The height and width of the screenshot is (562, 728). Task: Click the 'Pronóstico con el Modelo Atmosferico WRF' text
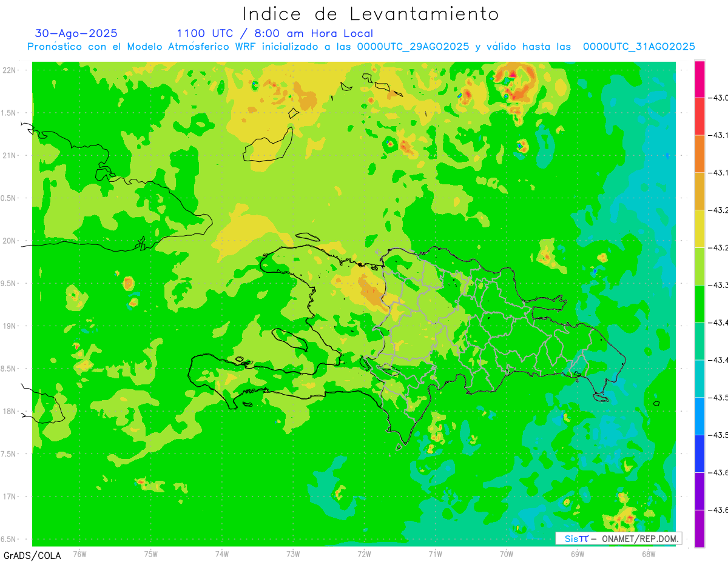pyautogui.click(x=143, y=47)
